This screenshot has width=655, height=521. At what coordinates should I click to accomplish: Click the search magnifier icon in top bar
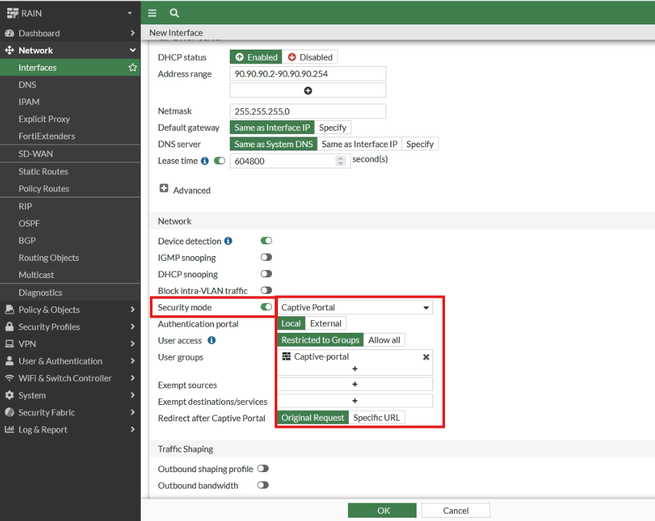coord(174,13)
